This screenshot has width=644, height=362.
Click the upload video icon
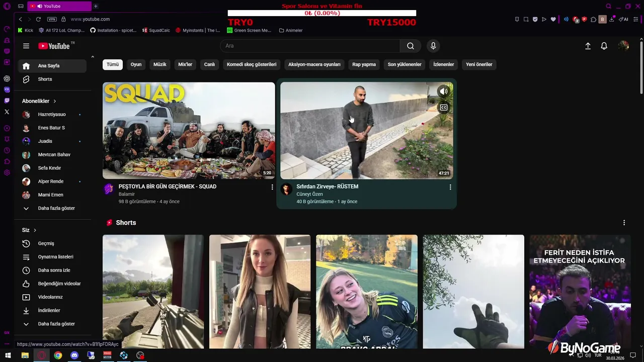click(588, 46)
